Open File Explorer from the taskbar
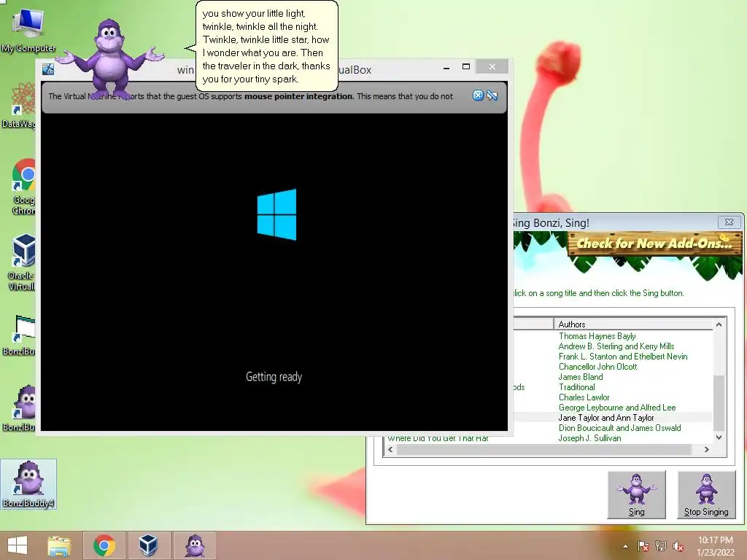 [x=59, y=545]
